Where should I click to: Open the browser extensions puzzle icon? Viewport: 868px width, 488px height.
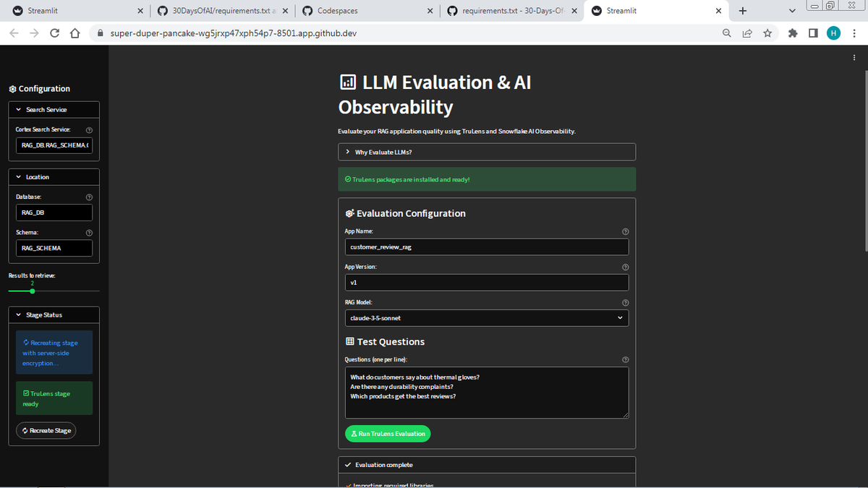coord(793,33)
